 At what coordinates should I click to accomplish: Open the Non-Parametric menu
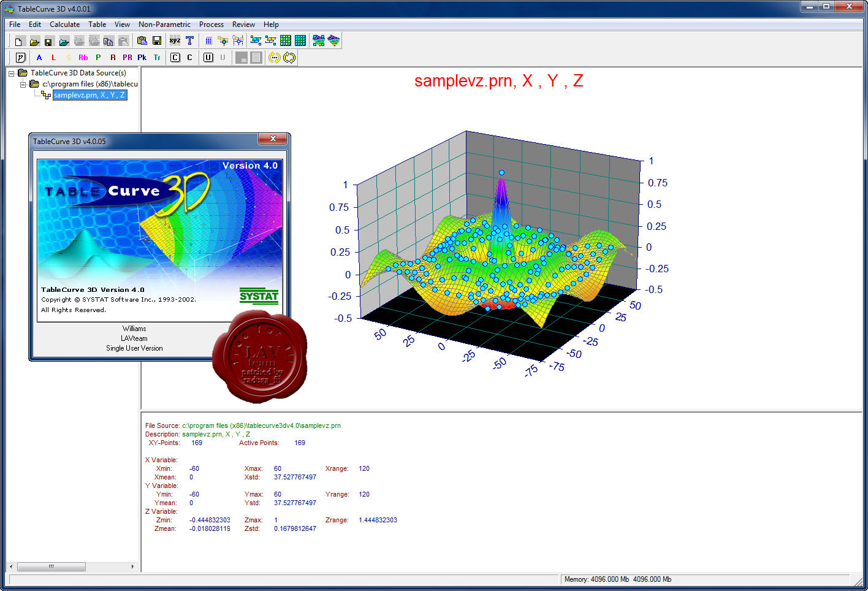[164, 25]
